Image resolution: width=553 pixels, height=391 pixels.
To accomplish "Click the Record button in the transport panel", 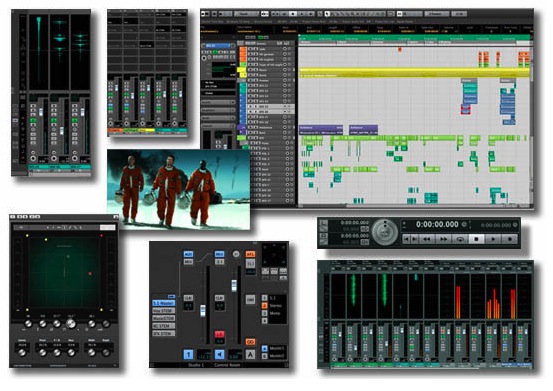I will [x=510, y=239].
